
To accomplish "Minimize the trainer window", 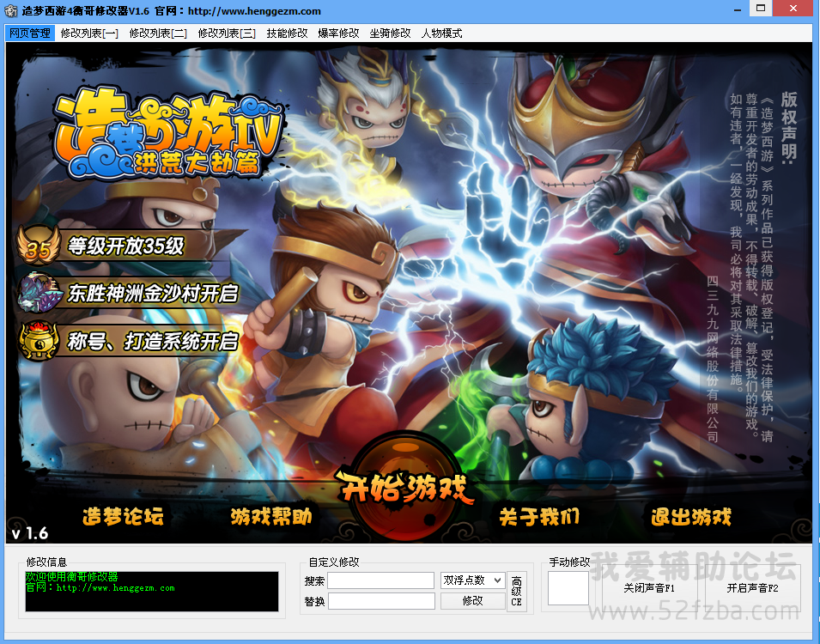I will (x=738, y=9).
